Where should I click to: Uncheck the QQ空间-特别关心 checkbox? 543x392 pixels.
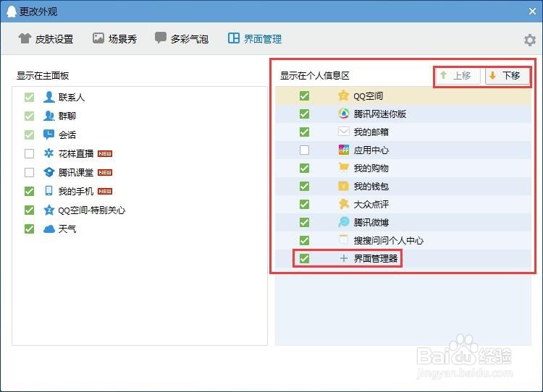click(x=30, y=210)
